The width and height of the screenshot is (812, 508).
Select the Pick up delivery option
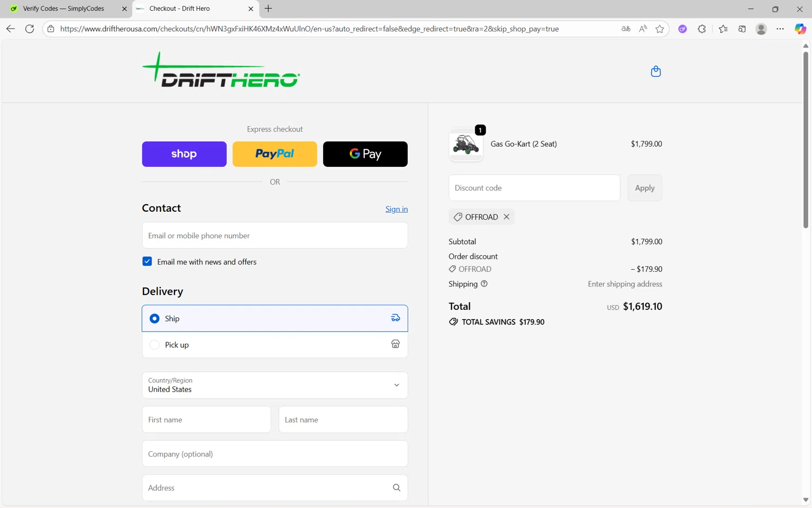(275, 344)
